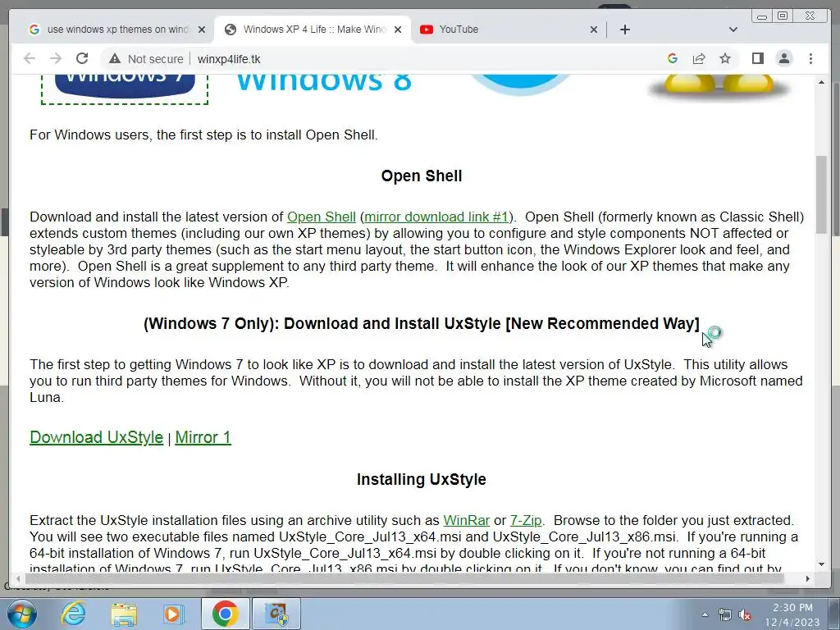Click the Installing UxStyle heading
The height and width of the screenshot is (630, 840).
(x=422, y=479)
